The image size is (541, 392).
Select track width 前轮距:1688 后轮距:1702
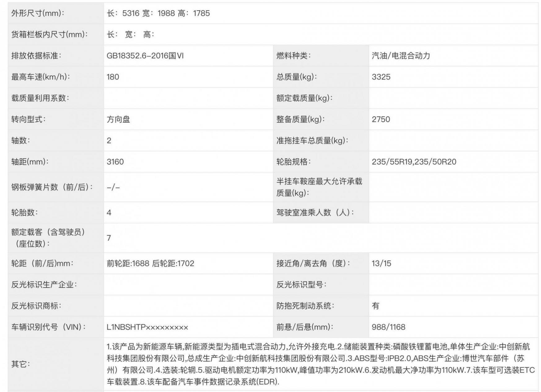coord(150,264)
